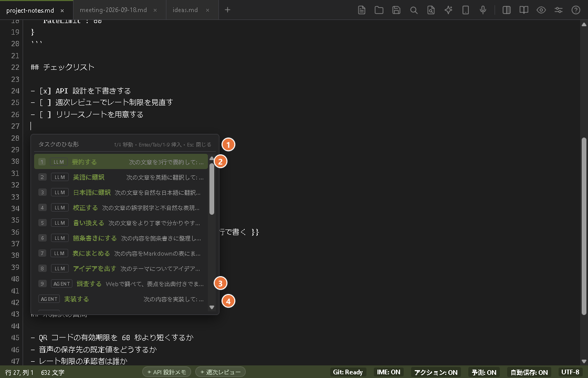Pick the 箇条書きにする template item
This screenshot has width=588, height=378.
(121, 238)
